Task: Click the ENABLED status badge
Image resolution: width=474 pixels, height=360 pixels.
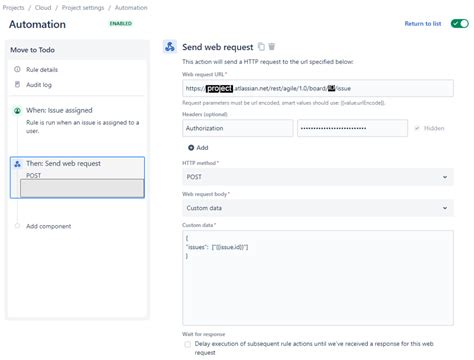Action: (x=121, y=23)
